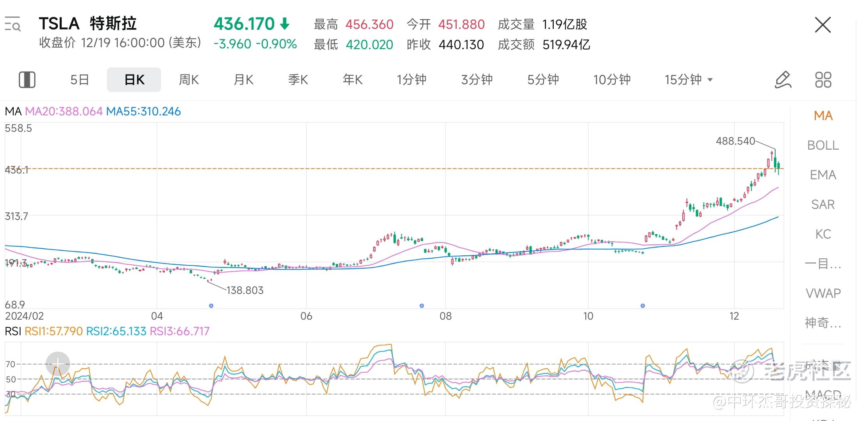The image size is (868, 421).
Task: Click the RSI1:57.790 legend value
Action: coord(53,331)
